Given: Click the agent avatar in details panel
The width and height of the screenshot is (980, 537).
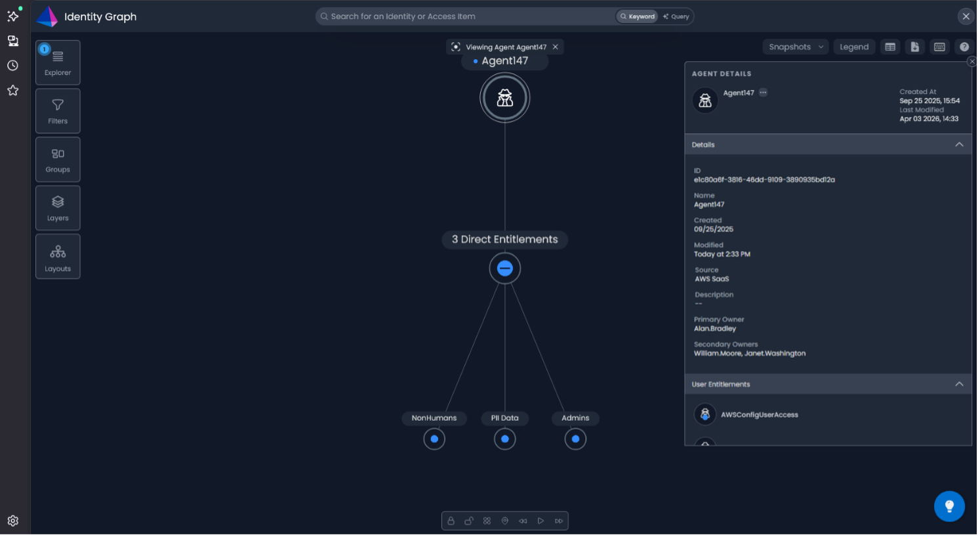Looking at the screenshot, I should click(x=705, y=101).
